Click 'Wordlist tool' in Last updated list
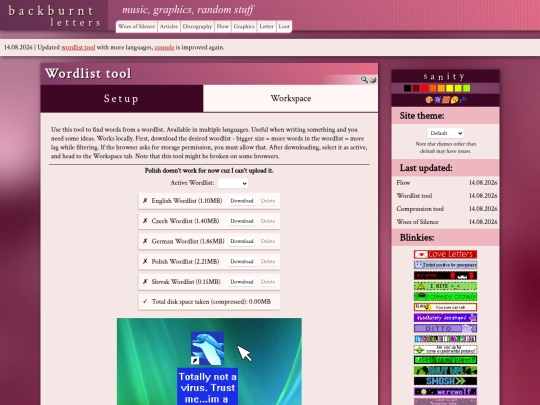 point(414,196)
